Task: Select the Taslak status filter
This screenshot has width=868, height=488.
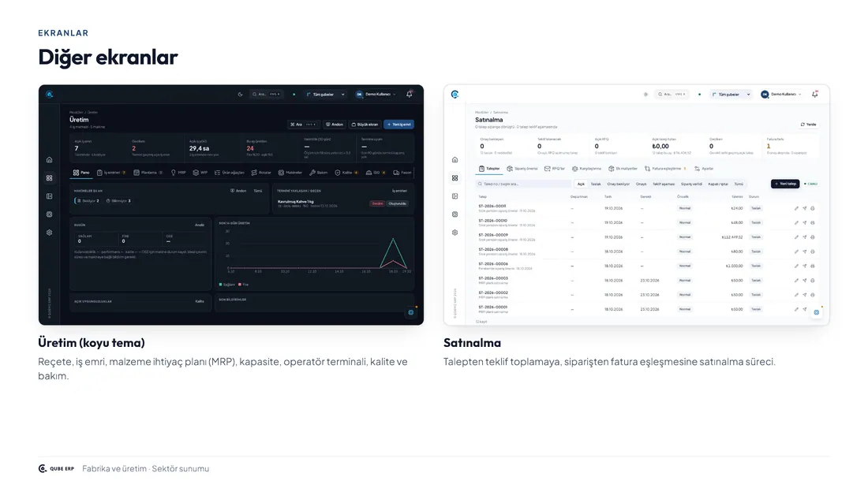Action: (x=596, y=184)
